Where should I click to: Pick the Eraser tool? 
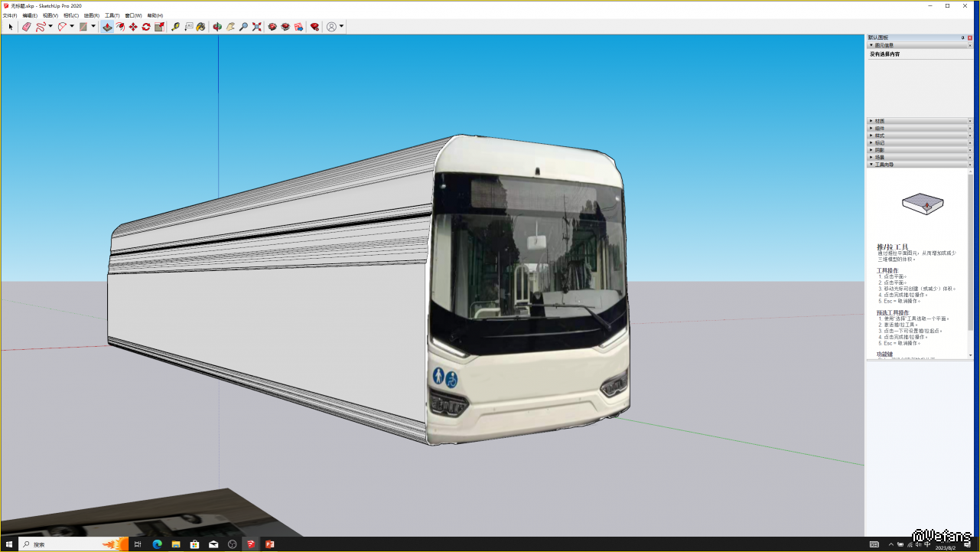pos(27,27)
